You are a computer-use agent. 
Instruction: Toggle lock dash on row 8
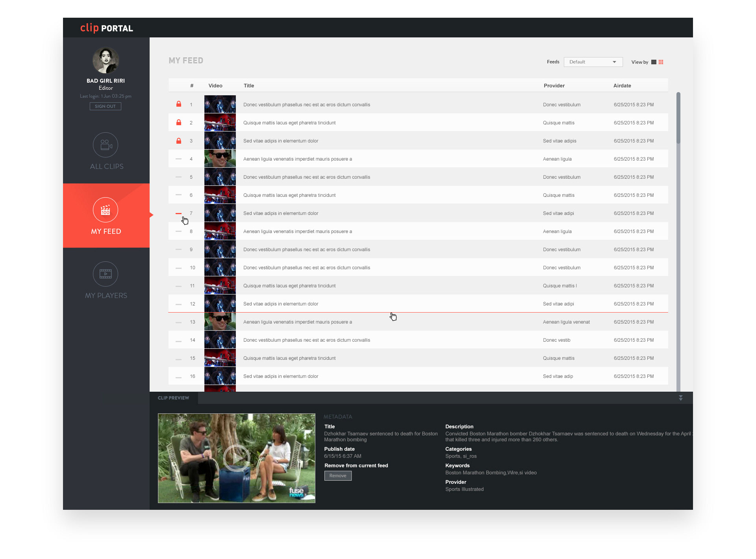tap(179, 231)
